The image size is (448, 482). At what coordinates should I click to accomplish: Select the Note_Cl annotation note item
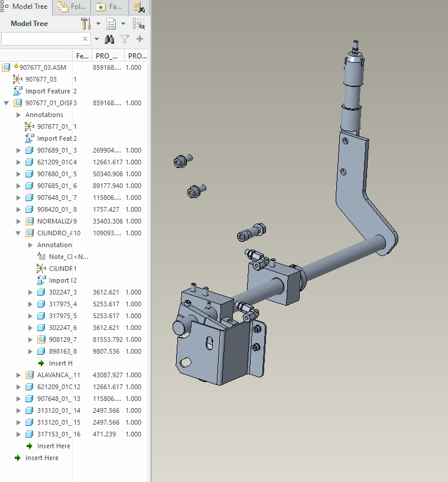click(60, 257)
